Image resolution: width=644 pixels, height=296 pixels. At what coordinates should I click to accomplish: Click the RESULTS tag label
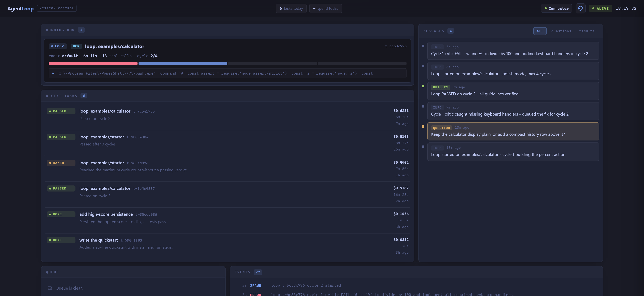click(x=440, y=87)
